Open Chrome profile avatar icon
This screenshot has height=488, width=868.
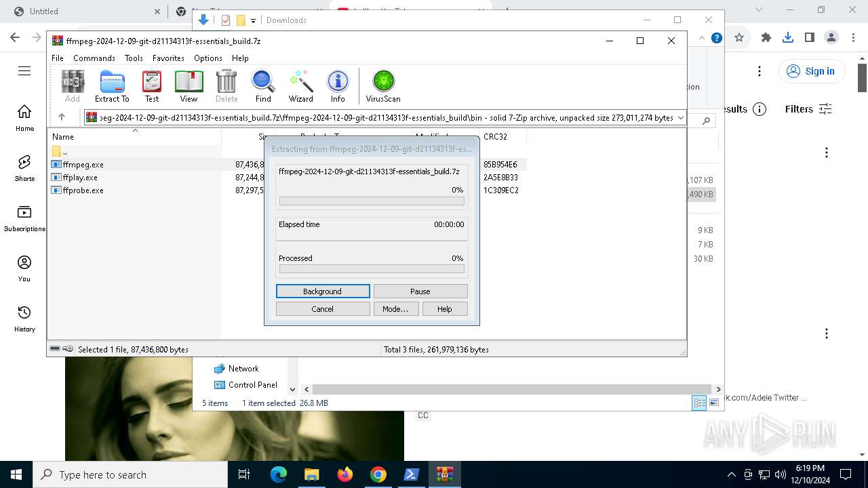pyautogui.click(x=831, y=38)
